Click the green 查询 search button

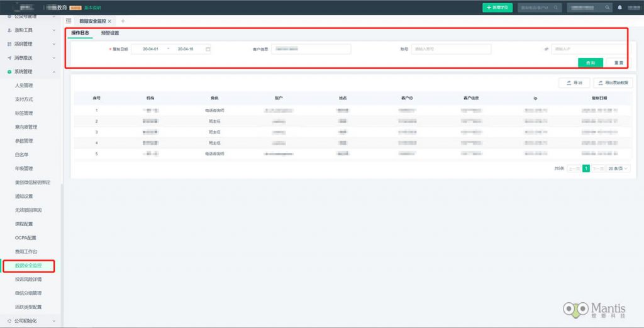click(x=590, y=63)
